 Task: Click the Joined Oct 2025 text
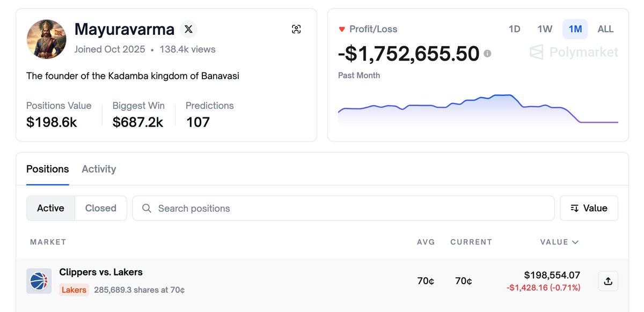point(110,49)
